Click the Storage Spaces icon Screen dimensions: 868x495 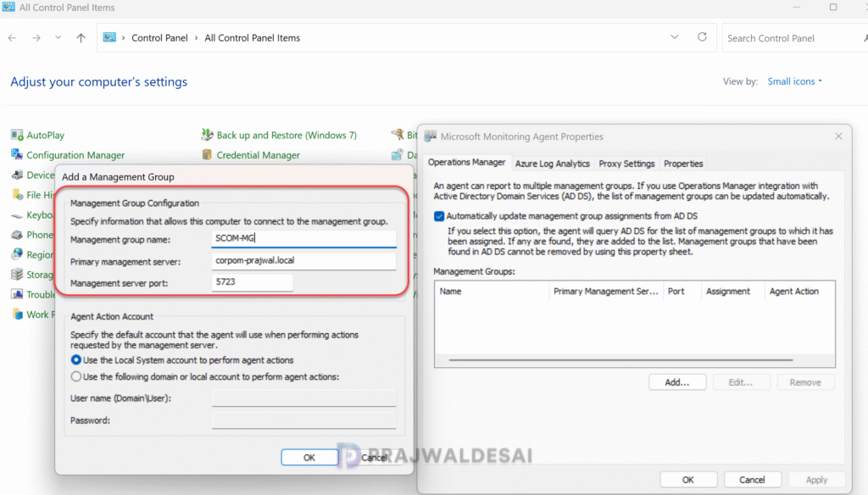(17, 275)
